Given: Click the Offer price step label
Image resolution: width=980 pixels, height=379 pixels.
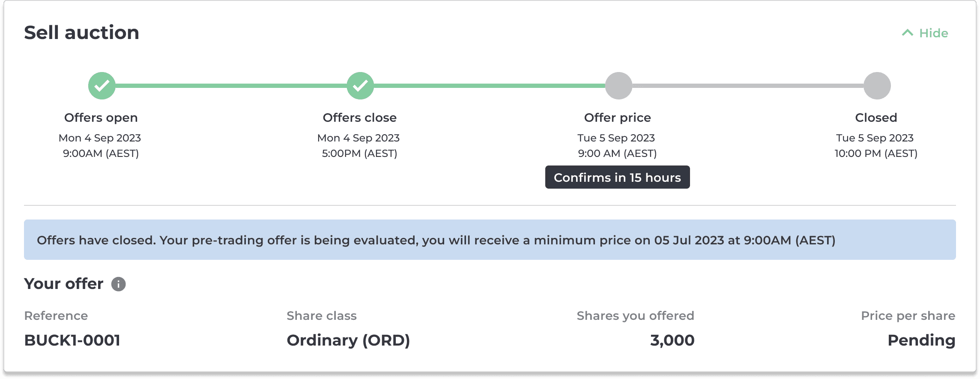Looking at the screenshot, I should (x=618, y=117).
